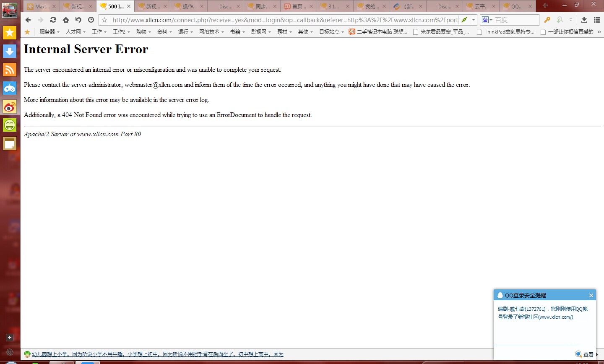Image resolution: width=604 pixels, height=364 pixels.
Task: Reload the current page
Action: pos(53,20)
